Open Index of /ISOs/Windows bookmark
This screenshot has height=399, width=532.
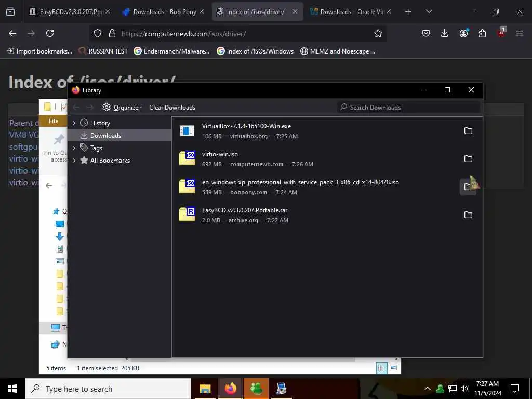(x=256, y=51)
